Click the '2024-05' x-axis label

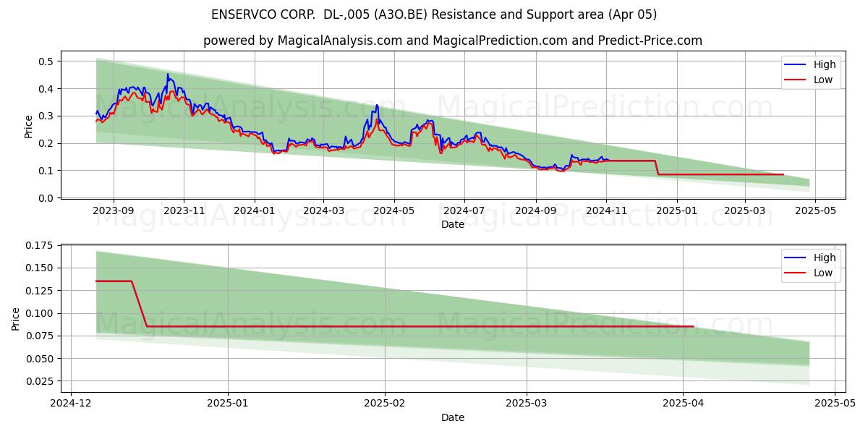[394, 210]
